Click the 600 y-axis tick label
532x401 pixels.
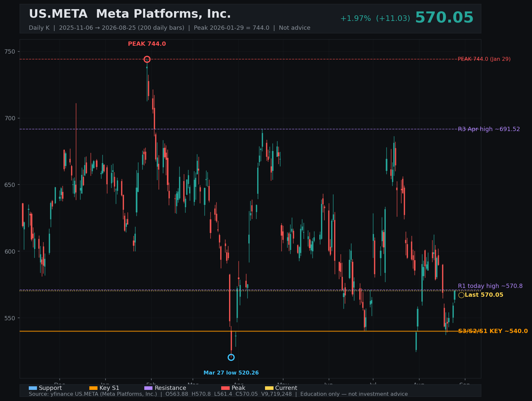pyautogui.click(x=9, y=251)
